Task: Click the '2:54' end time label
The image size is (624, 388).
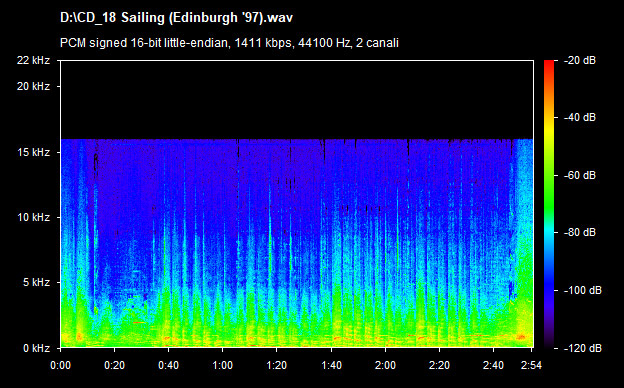Action: [531, 365]
